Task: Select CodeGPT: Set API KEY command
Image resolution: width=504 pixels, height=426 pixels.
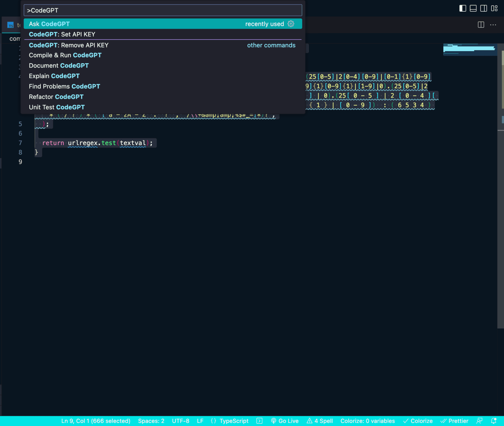Action: [163, 34]
